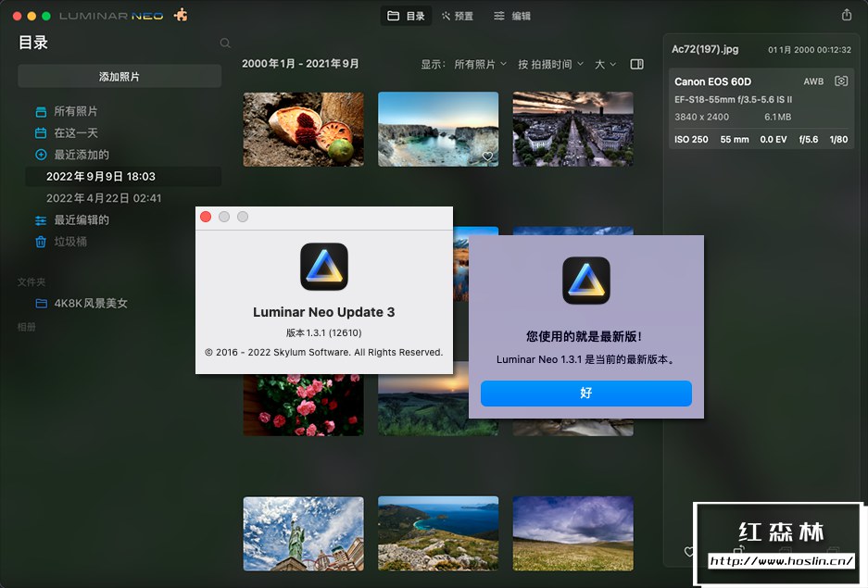
Task: Click the 6.1MB file size text
Action: coord(777,117)
